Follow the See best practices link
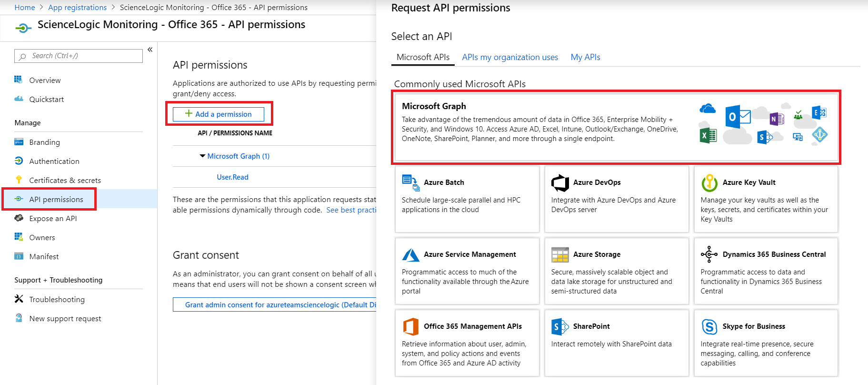868x385 pixels. click(351, 210)
